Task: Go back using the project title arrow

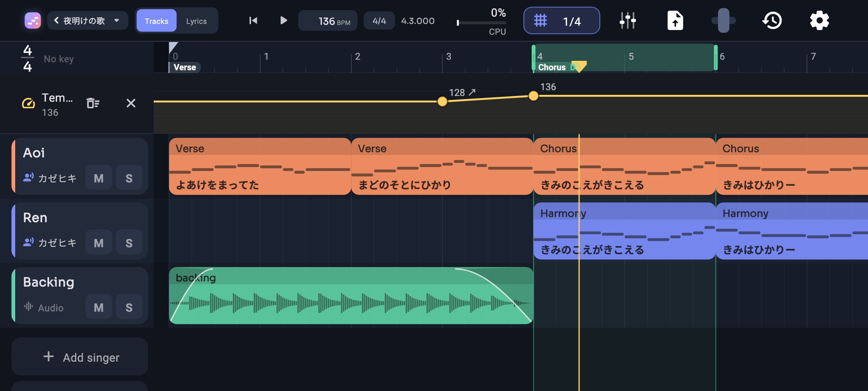Action: click(56, 21)
